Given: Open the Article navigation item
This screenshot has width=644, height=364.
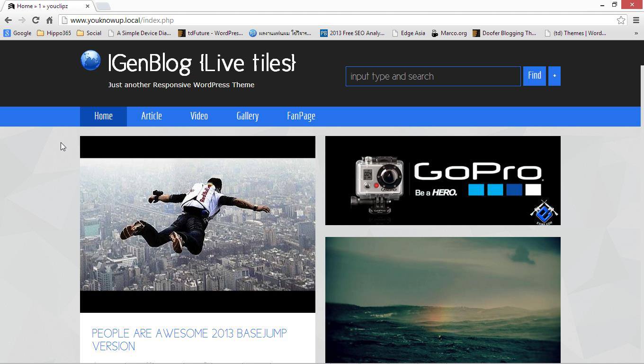Looking at the screenshot, I should (152, 116).
